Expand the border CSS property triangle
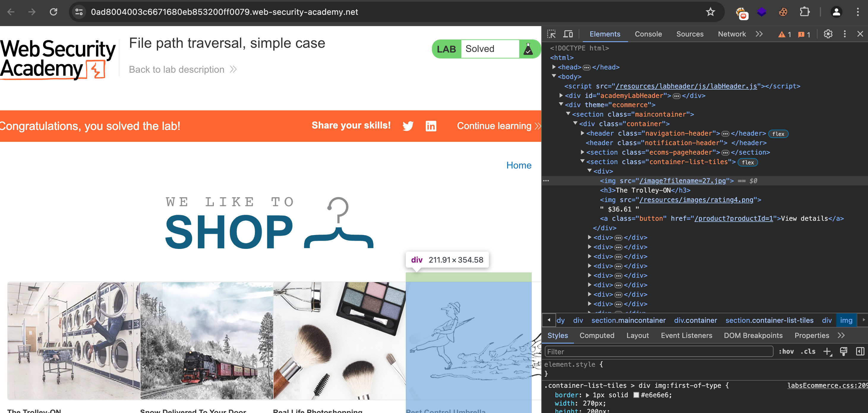Image resolution: width=868 pixels, height=413 pixels. 588,395
